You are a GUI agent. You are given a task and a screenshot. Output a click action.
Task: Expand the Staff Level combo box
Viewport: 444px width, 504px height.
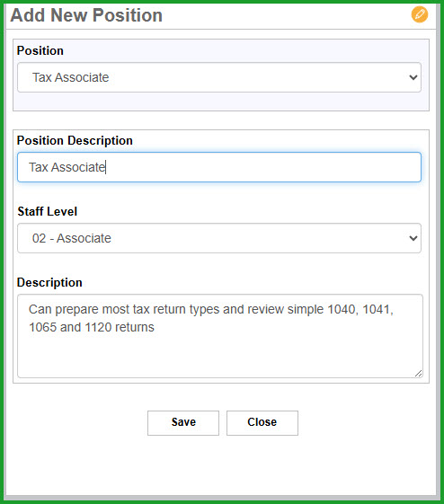[219, 238]
